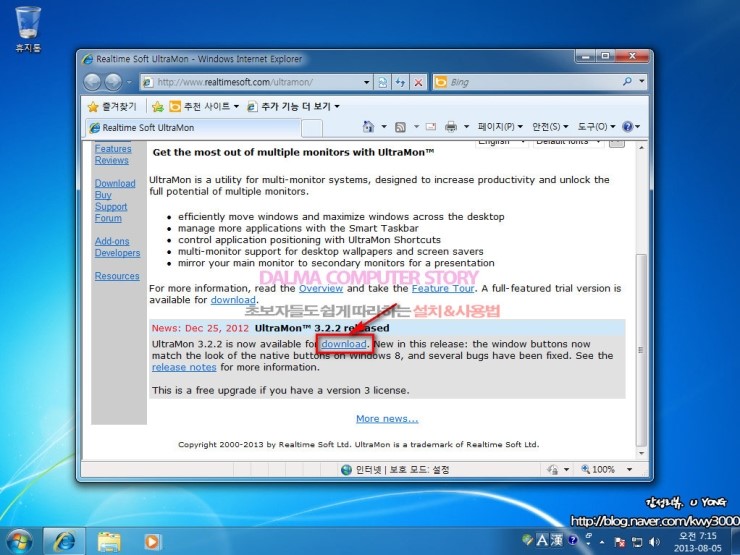Select the Realtime Soft UltraMon tab

pos(190,128)
